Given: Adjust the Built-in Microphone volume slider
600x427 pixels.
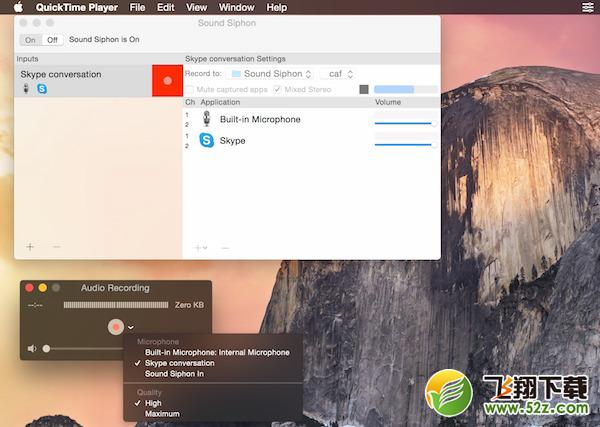Looking at the screenshot, I should coord(405,124).
